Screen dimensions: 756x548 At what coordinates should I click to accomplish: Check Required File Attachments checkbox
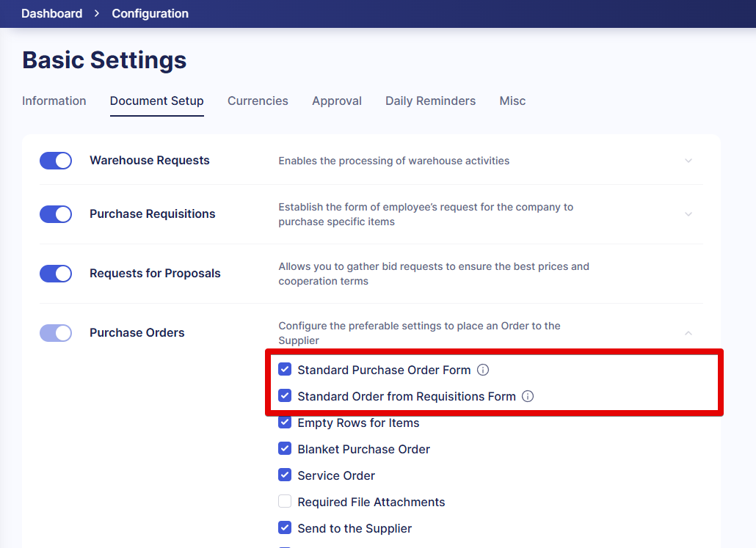point(285,502)
